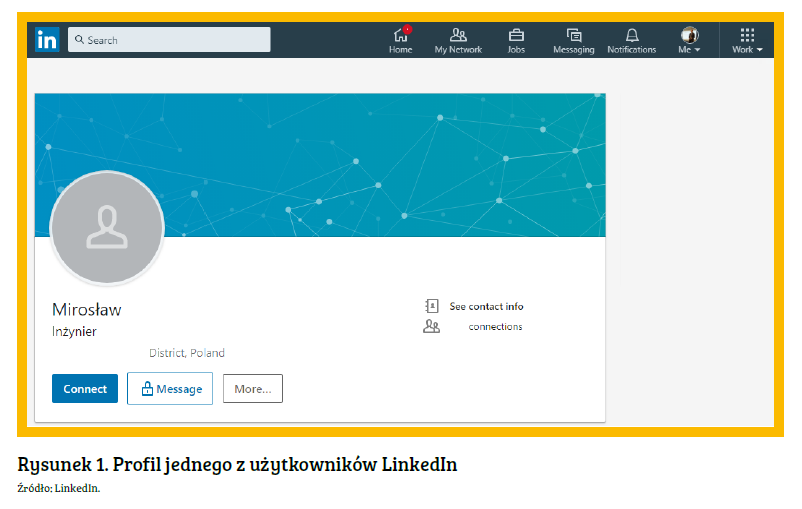Open the default profile photo avatar

[107, 228]
